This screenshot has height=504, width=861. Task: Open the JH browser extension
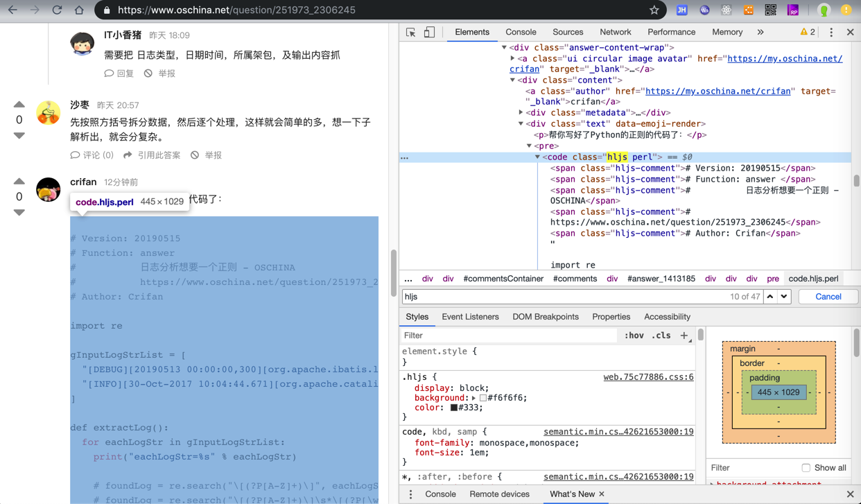pyautogui.click(x=681, y=10)
